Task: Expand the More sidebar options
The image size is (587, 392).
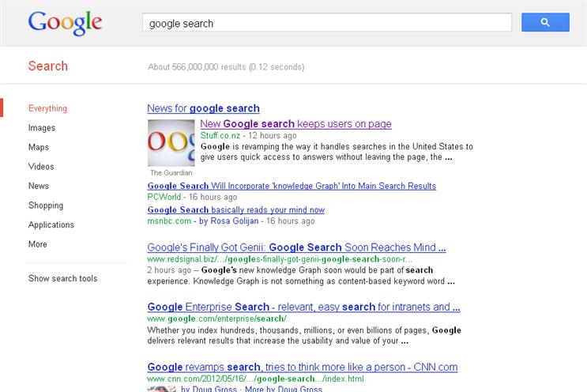Action: point(37,244)
